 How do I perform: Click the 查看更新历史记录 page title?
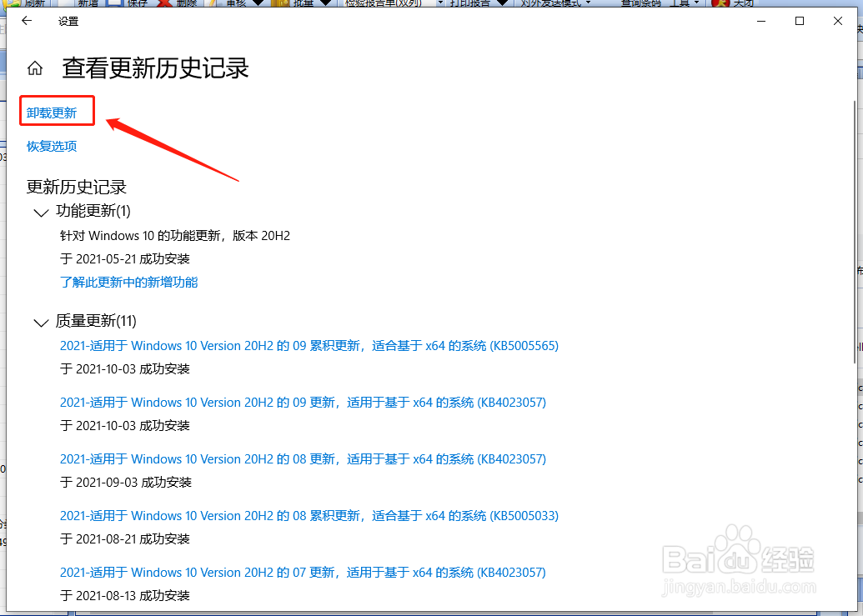pos(155,68)
